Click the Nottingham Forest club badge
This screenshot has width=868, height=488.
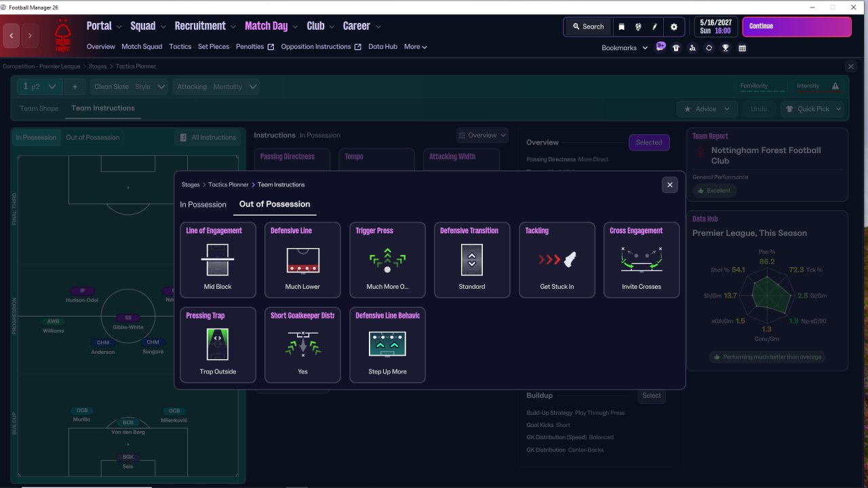[x=62, y=36]
